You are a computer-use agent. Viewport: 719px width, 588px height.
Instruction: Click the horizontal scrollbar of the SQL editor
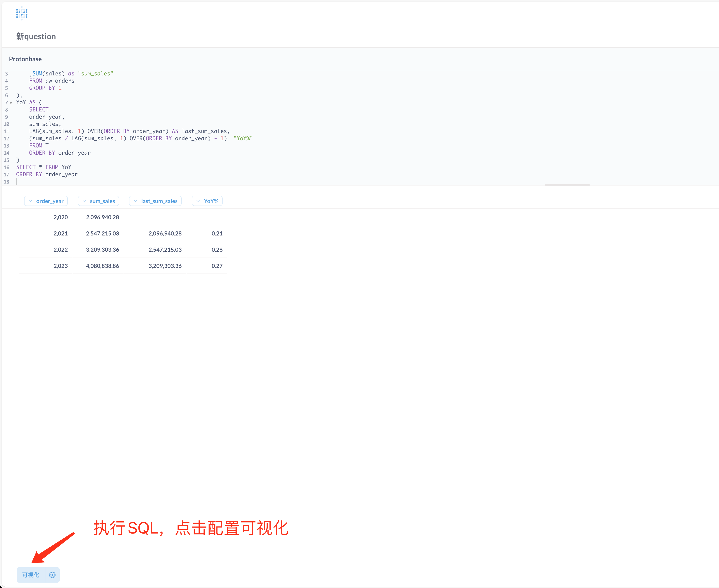pos(567,185)
